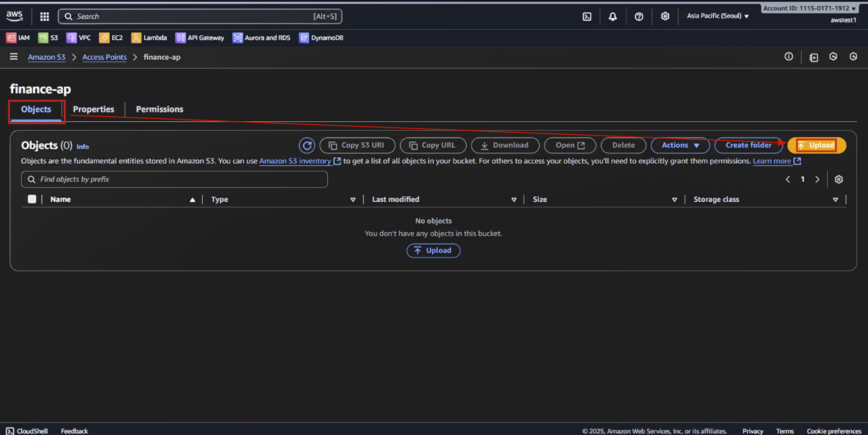The height and width of the screenshot is (435, 868).
Task: Go to the previous page arrow
Action: pyautogui.click(x=788, y=179)
